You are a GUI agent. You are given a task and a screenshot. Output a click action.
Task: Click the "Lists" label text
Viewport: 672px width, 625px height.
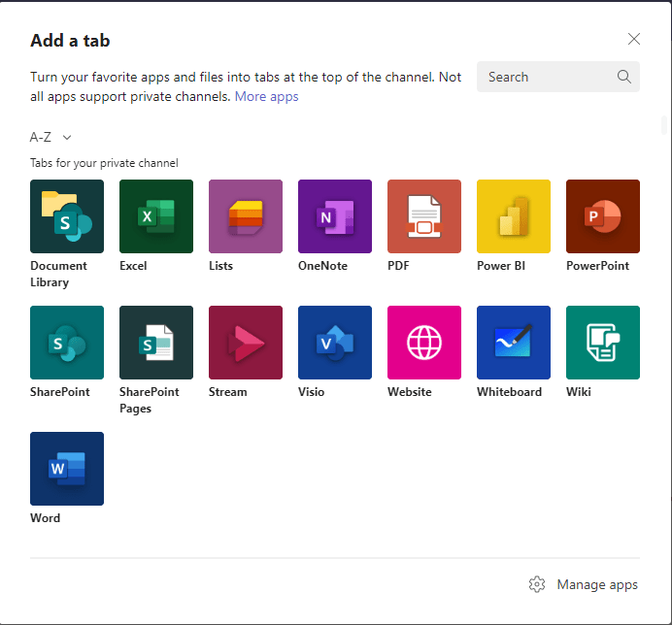(220, 266)
